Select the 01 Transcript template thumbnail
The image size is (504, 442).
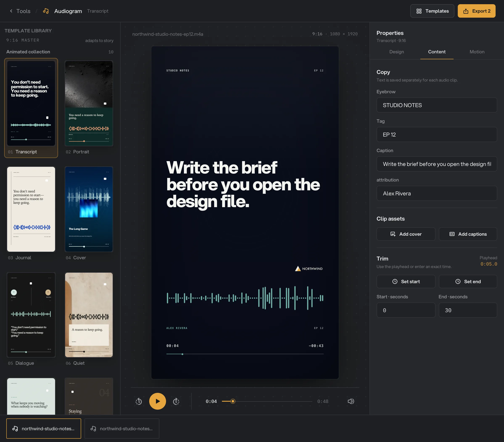coord(31,108)
